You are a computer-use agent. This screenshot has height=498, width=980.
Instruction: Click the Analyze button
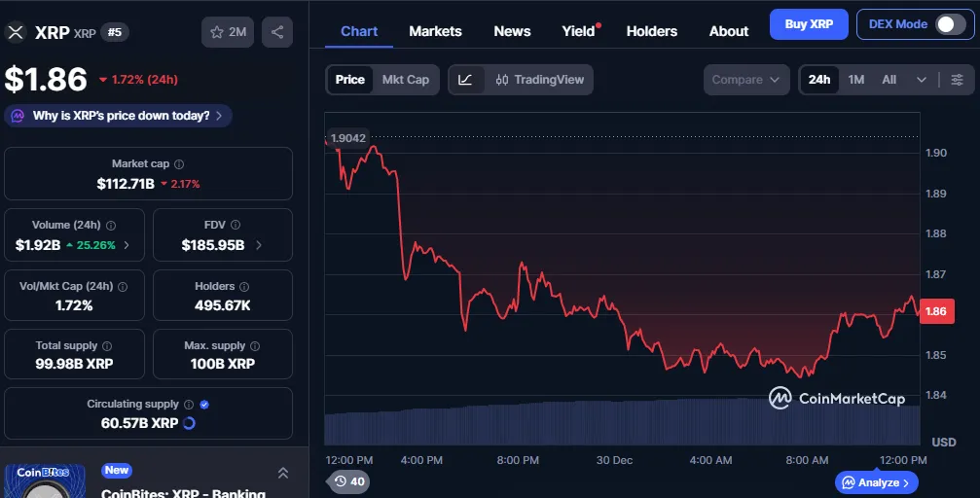pyautogui.click(x=877, y=482)
